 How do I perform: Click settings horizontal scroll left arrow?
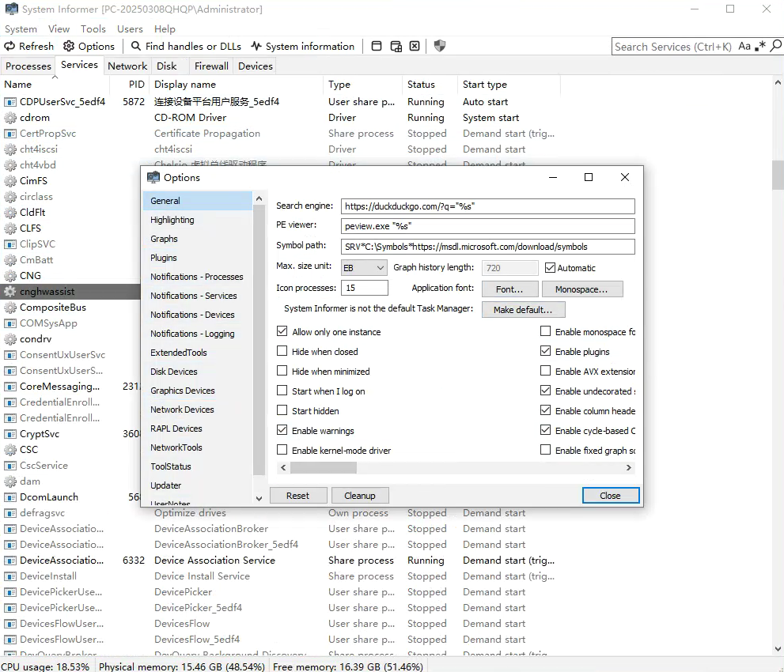[x=283, y=468]
